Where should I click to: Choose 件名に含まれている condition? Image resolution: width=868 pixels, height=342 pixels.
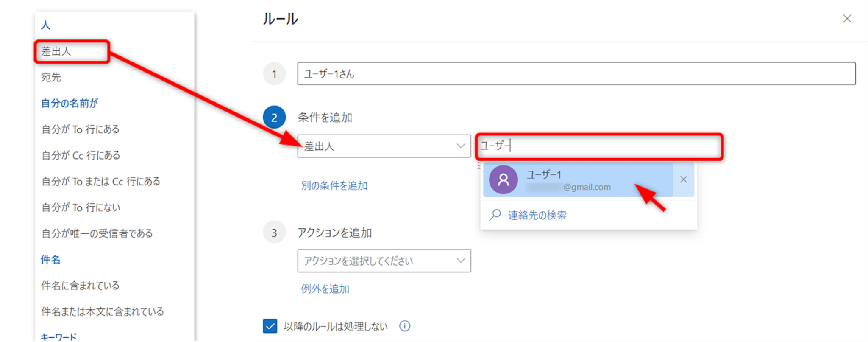[80, 286]
